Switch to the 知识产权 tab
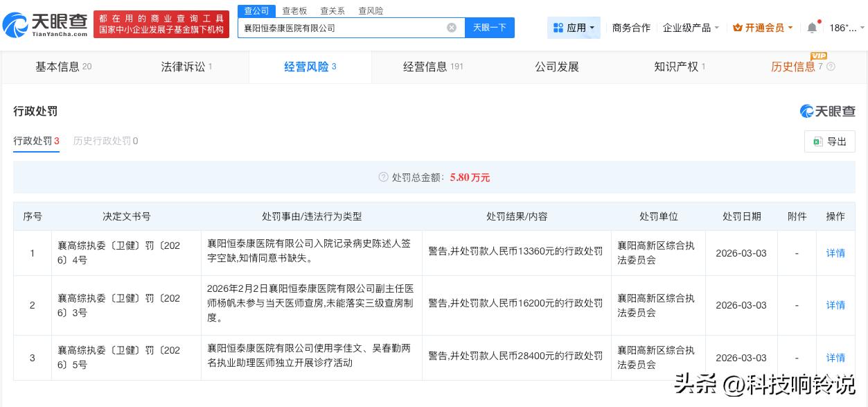The width and height of the screenshot is (868, 407). click(x=680, y=67)
